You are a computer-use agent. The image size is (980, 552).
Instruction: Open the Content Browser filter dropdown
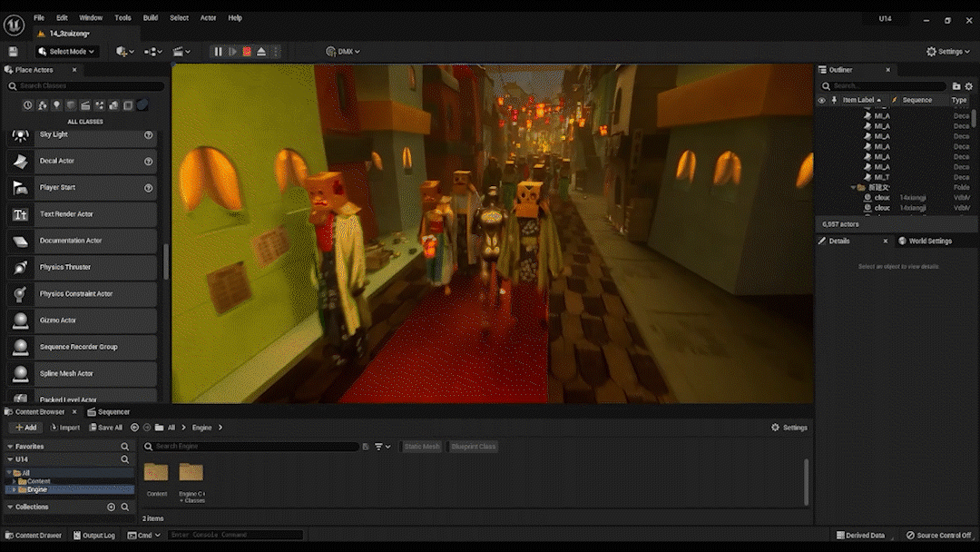coord(383,447)
